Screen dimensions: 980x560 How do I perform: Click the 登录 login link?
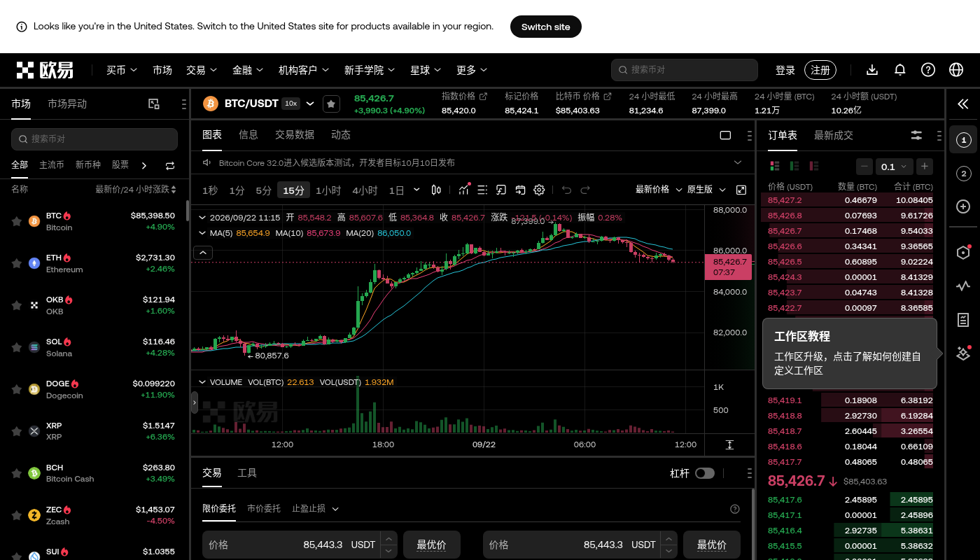(x=785, y=70)
